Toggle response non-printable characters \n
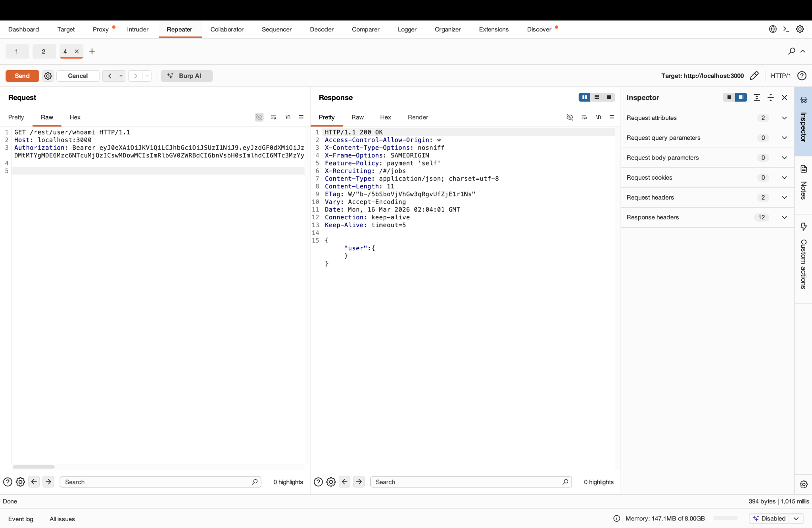The image size is (812, 528). pyautogui.click(x=598, y=117)
